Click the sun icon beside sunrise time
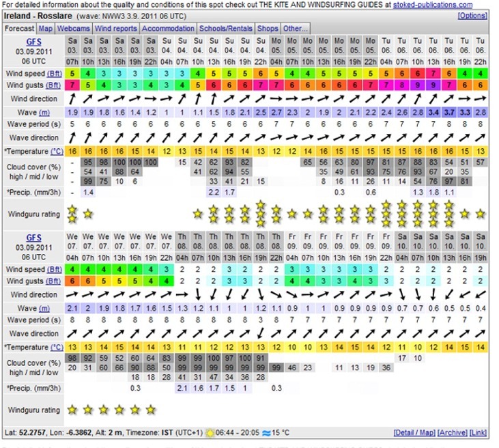Viewport: 499px width, 448px height. (x=210, y=433)
